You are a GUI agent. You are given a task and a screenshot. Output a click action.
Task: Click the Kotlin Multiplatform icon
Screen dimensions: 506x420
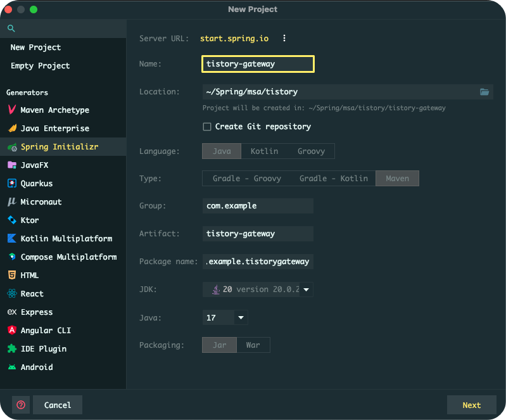(x=12, y=239)
